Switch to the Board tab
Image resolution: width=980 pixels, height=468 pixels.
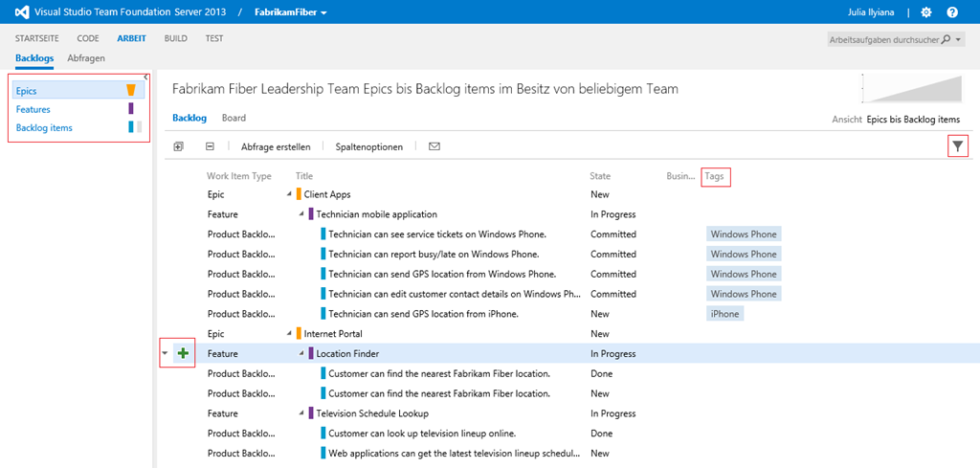[234, 118]
